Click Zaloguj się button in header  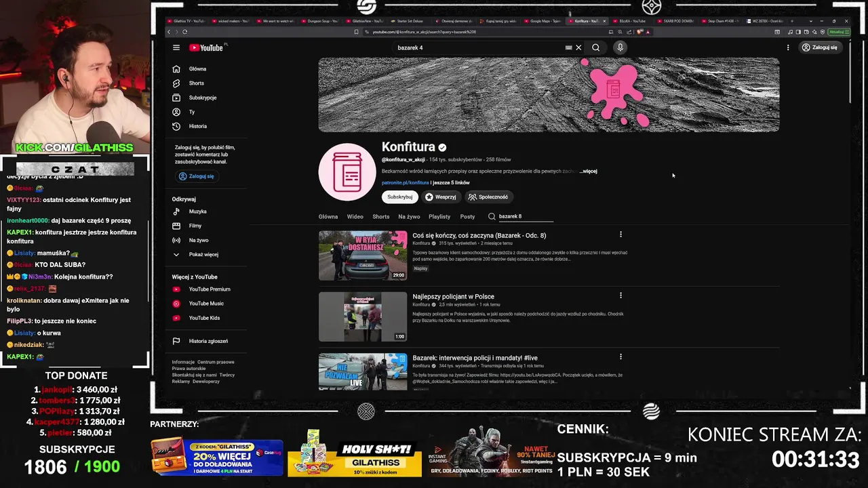[819, 47]
